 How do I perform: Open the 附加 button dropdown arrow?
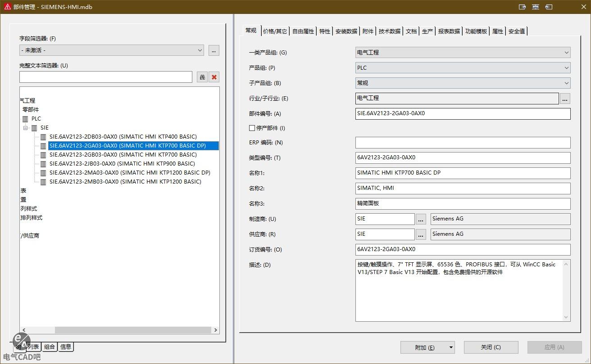(x=450, y=347)
